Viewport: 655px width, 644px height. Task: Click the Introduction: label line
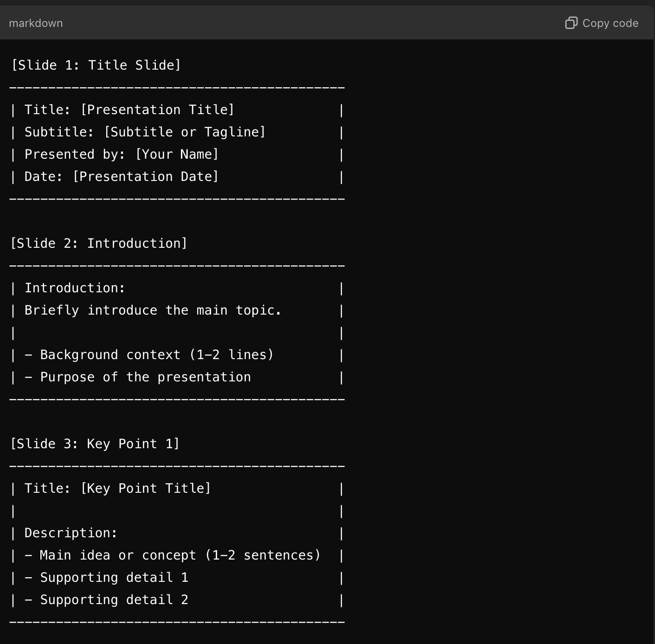point(75,288)
